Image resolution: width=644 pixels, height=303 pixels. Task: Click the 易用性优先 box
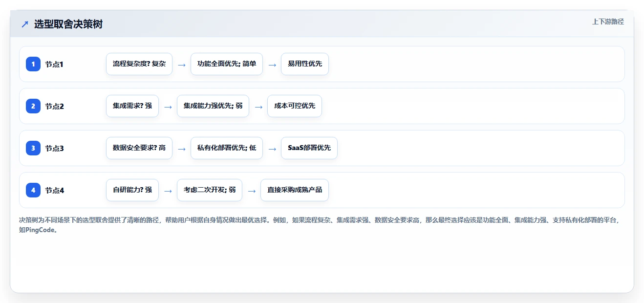305,64
